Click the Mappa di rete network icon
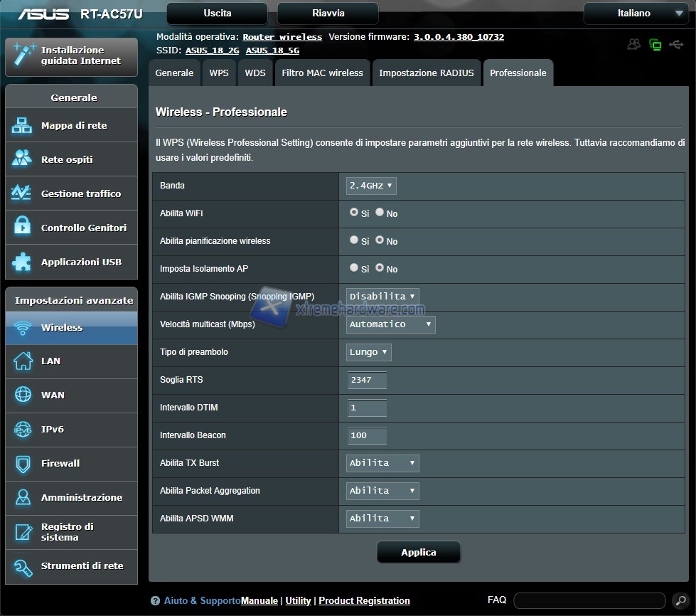The image size is (696, 616). tap(22, 126)
